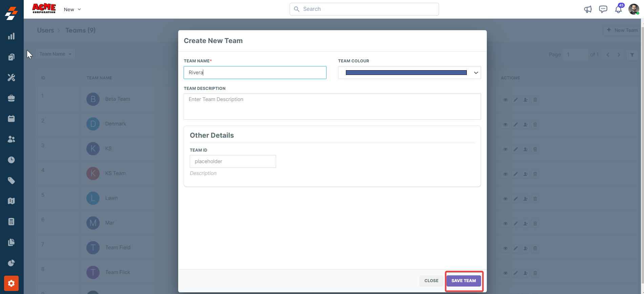The image size is (644, 294).
Task: Click the eye icon for Lawn team
Action: [x=505, y=199]
